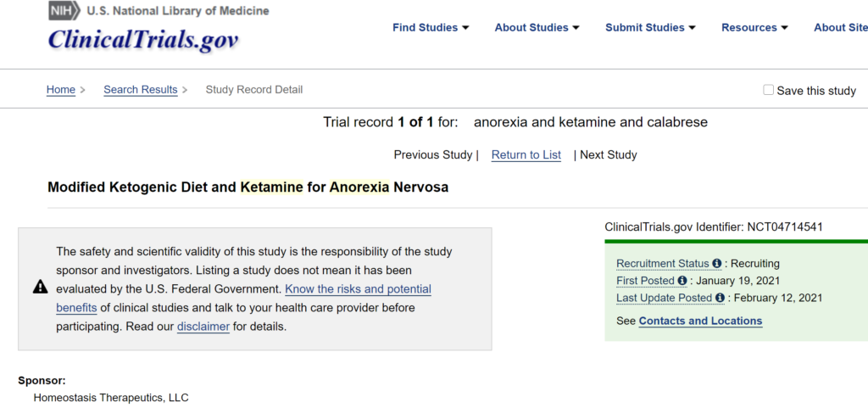Go to Home breadcrumb link
Screen dimensions: 868x408
61,90
